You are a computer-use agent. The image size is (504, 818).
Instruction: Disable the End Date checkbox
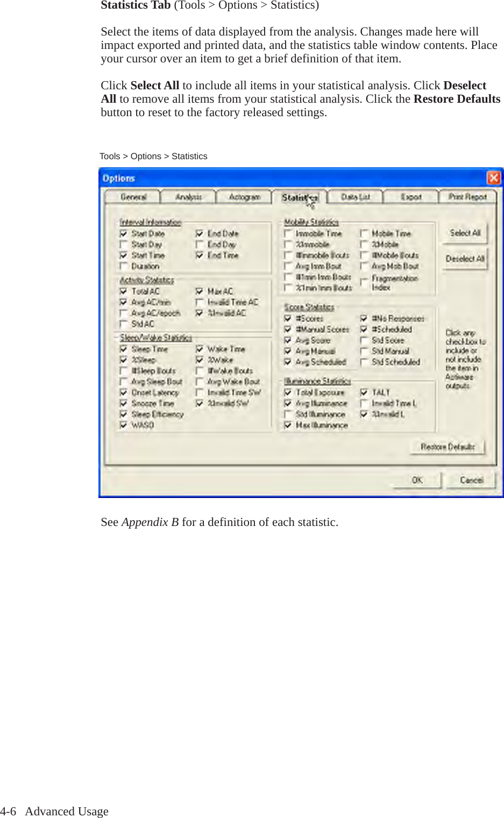click(x=200, y=233)
